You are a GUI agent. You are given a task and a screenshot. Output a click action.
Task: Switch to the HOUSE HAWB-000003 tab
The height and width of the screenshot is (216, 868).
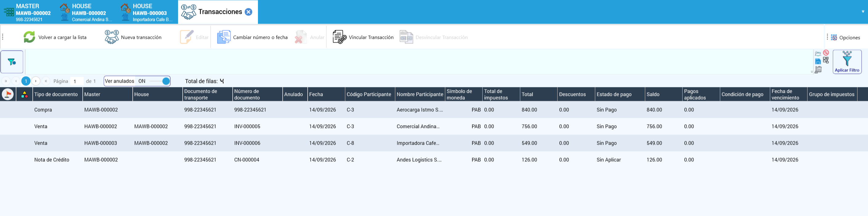(147, 12)
